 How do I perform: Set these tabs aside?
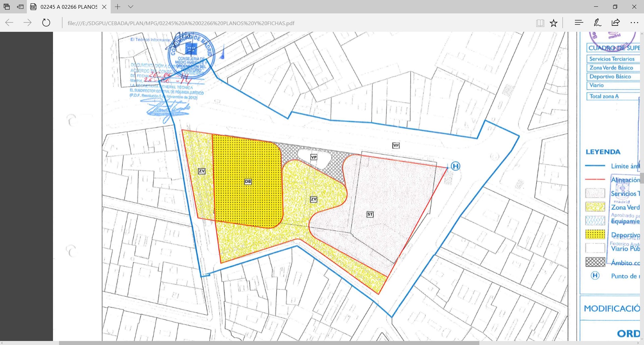pyautogui.click(x=20, y=7)
